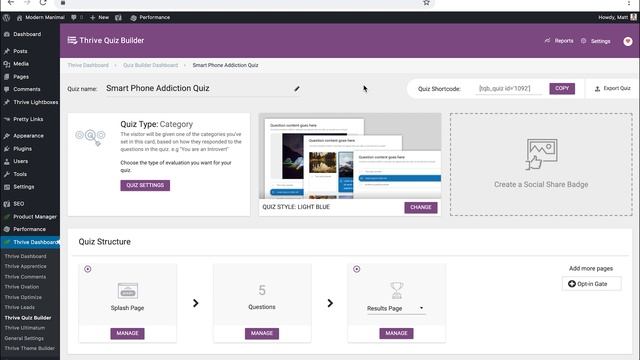
Task: Click the New plus item in admin bar
Action: [x=99, y=18]
